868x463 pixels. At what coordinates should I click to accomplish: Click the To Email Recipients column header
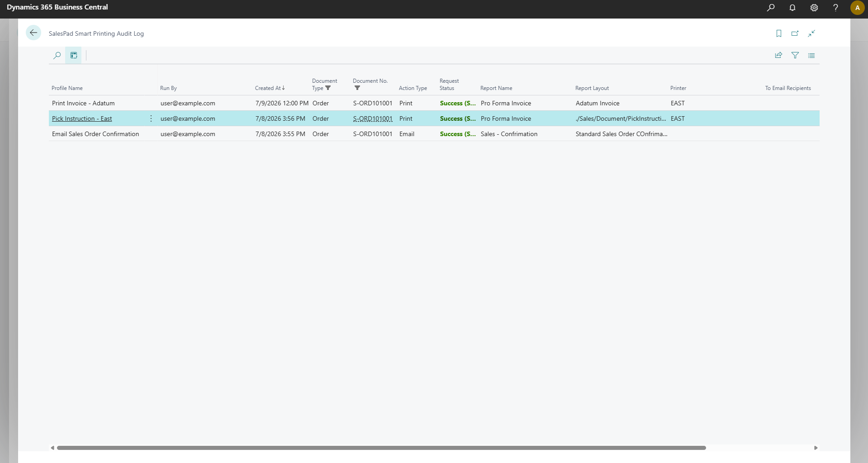(788, 88)
